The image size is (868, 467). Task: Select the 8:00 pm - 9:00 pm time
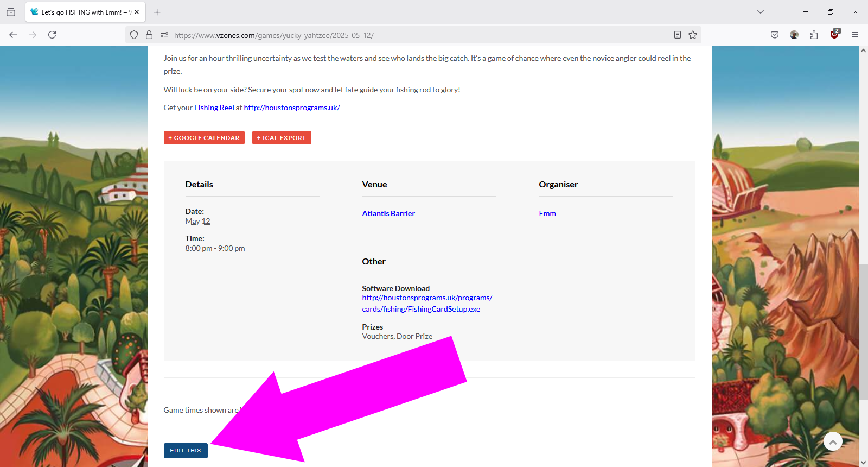215,248
